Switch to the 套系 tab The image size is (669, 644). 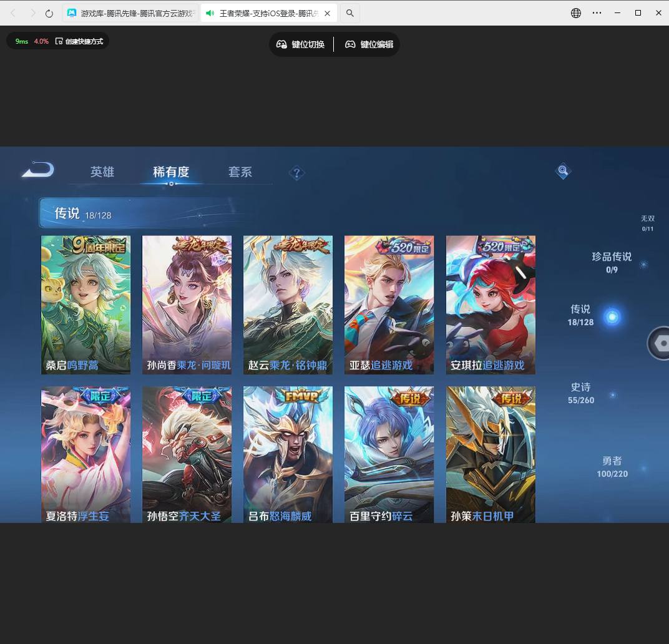coord(240,172)
